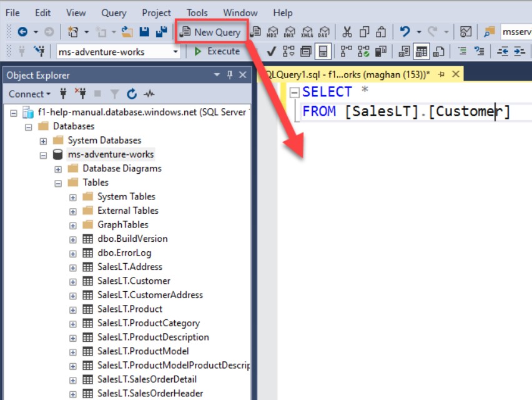The height and width of the screenshot is (400, 532).
Task: Click into the msserv search box
Action: coord(516,32)
